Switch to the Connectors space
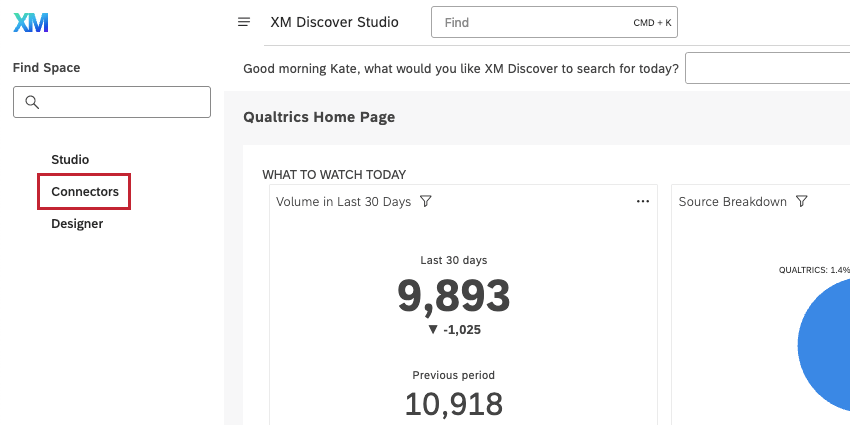The image size is (850, 425). coord(85,191)
